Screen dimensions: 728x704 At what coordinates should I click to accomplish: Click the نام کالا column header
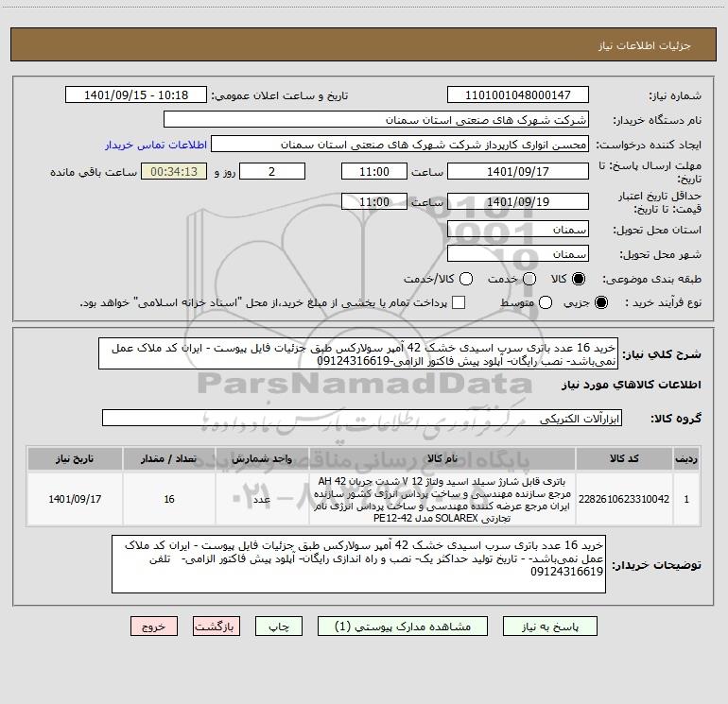click(x=442, y=459)
